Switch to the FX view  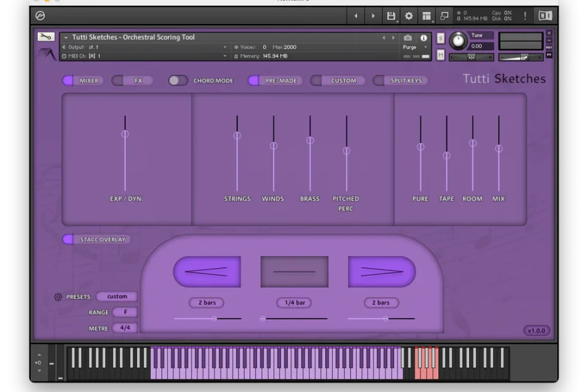pos(132,80)
